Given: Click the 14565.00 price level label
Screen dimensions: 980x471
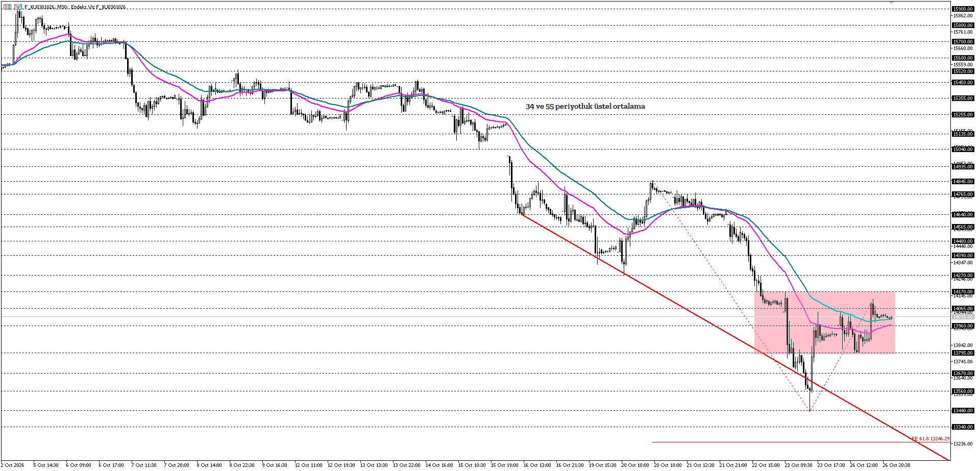Looking at the screenshot, I should coord(963,227).
